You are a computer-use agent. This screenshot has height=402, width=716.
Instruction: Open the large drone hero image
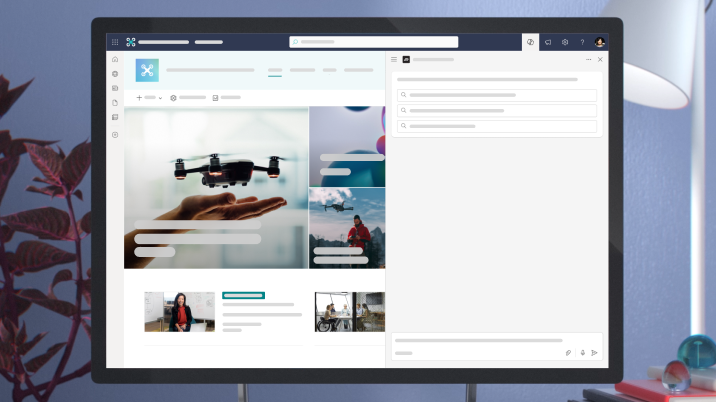click(x=216, y=187)
